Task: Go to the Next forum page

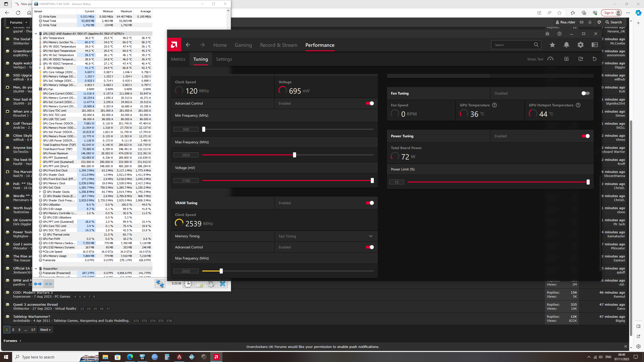Action: 46,330
